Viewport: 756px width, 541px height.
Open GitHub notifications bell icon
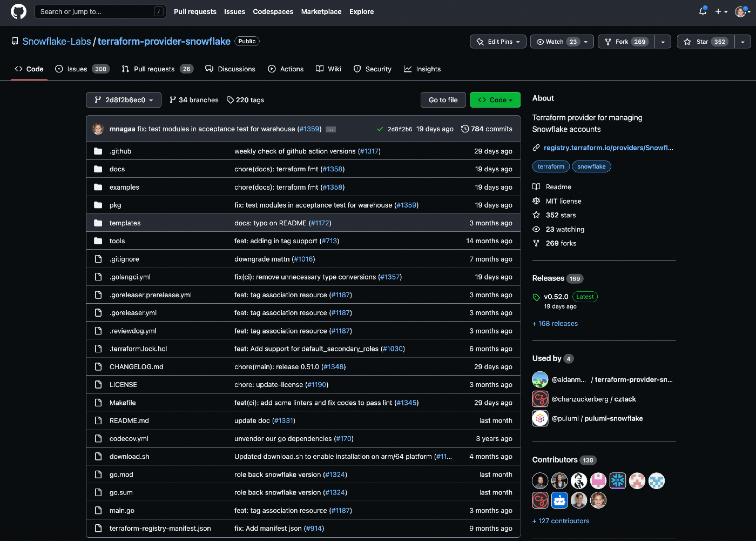[702, 11]
